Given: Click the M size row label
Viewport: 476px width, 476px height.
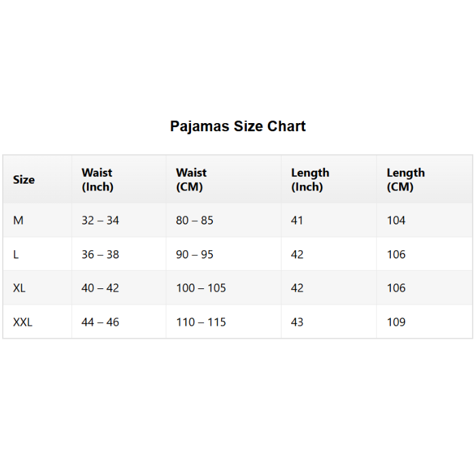Looking at the screenshot, I should click(x=18, y=220).
